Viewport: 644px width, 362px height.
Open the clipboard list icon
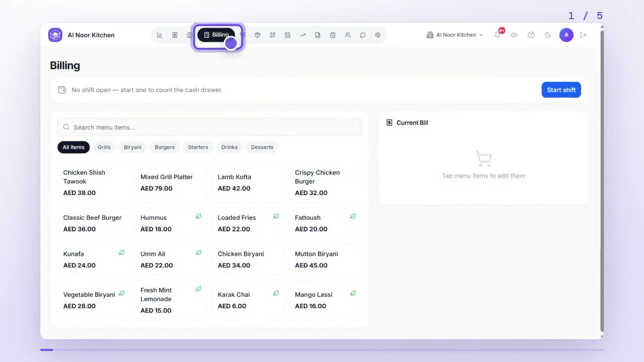click(333, 35)
